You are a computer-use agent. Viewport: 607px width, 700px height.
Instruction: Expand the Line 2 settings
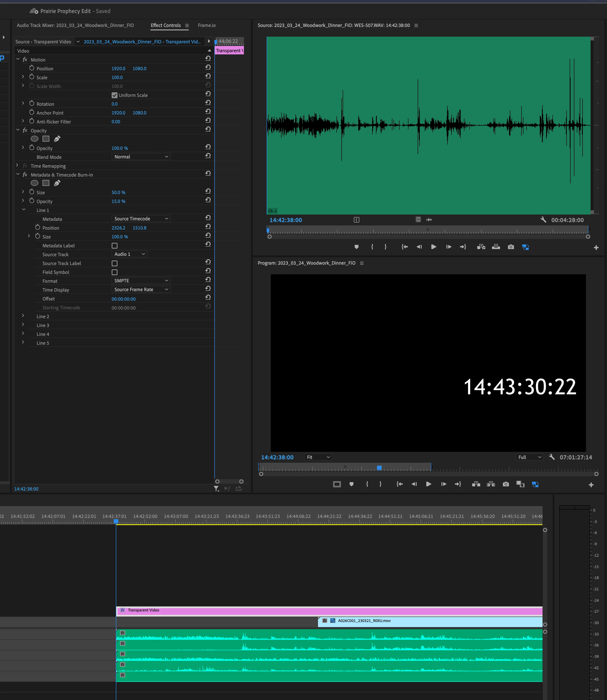tap(23, 316)
